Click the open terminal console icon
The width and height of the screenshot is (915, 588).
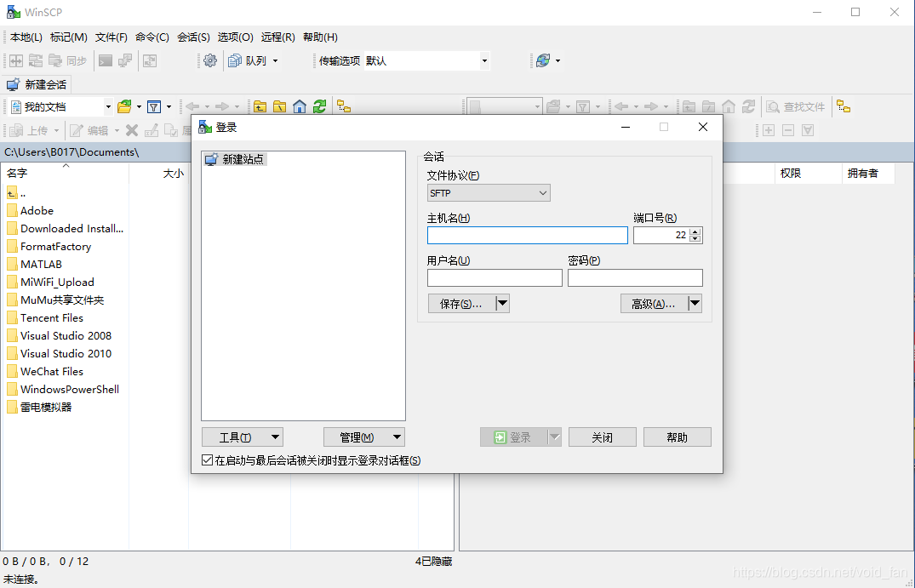(105, 60)
